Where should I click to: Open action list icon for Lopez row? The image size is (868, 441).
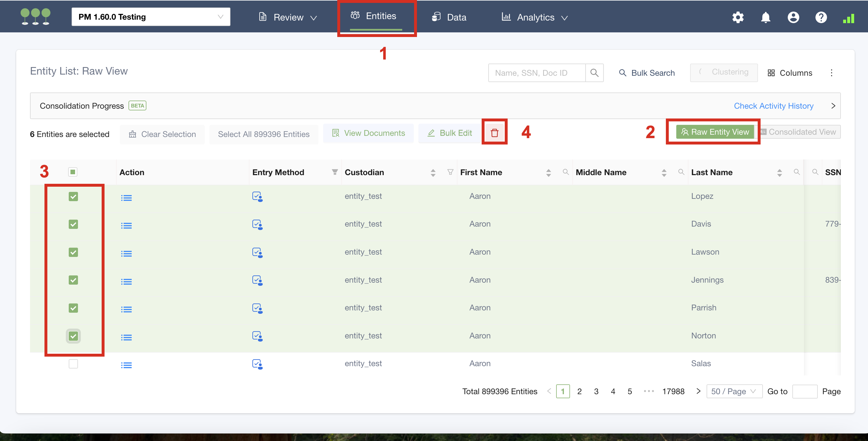tap(126, 198)
